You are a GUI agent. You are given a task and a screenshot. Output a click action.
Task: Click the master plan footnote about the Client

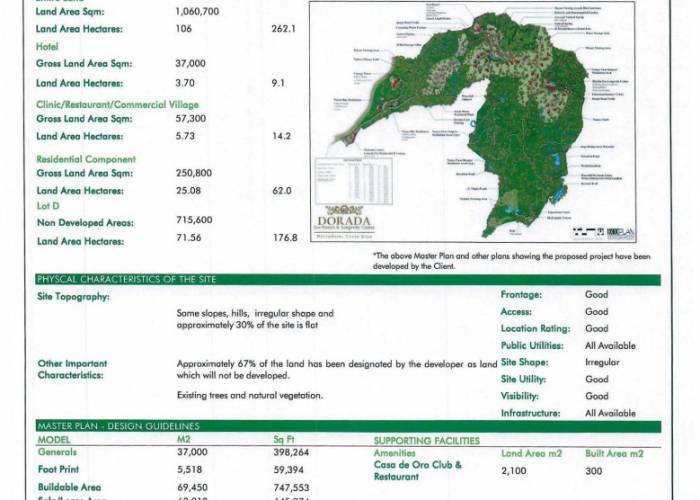coord(512,261)
